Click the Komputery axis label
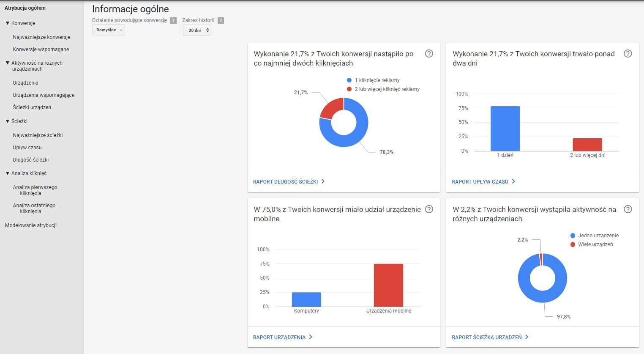The height and width of the screenshot is (354, 644). (306, 311)
